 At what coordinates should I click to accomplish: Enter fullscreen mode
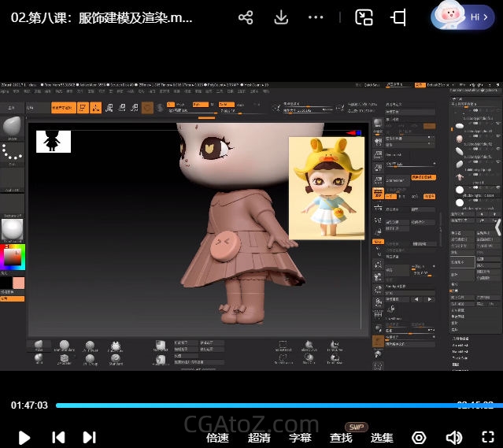tap(487, 437)
